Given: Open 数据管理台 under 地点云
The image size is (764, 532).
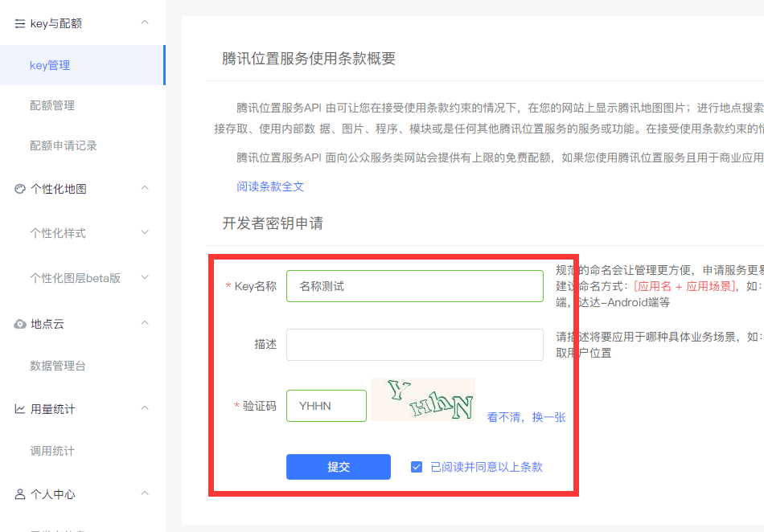Looking at the screenshot, I should point(58,366).
